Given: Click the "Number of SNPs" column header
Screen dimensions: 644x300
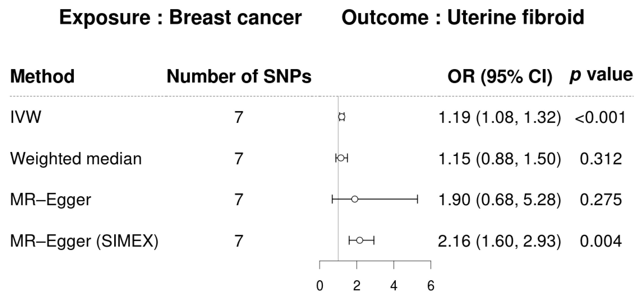Looking at the screenshot, I should click(239, 76).
